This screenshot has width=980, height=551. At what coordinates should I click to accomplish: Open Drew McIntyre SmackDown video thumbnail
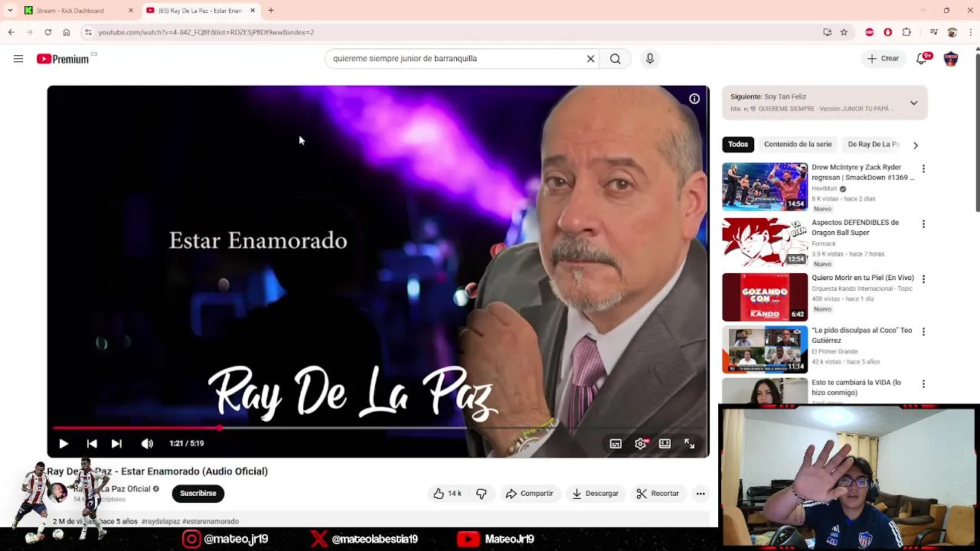(x=765, y=186)
